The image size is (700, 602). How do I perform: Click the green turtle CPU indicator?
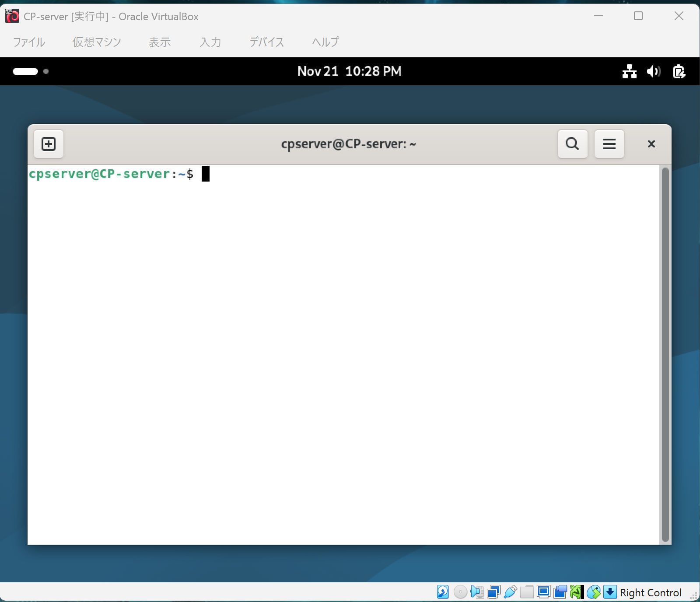click(x=577, y=592)
